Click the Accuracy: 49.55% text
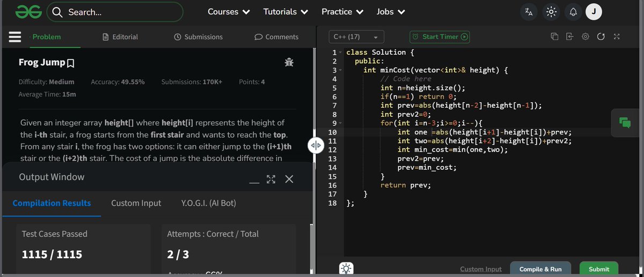 tap(118, 82)
